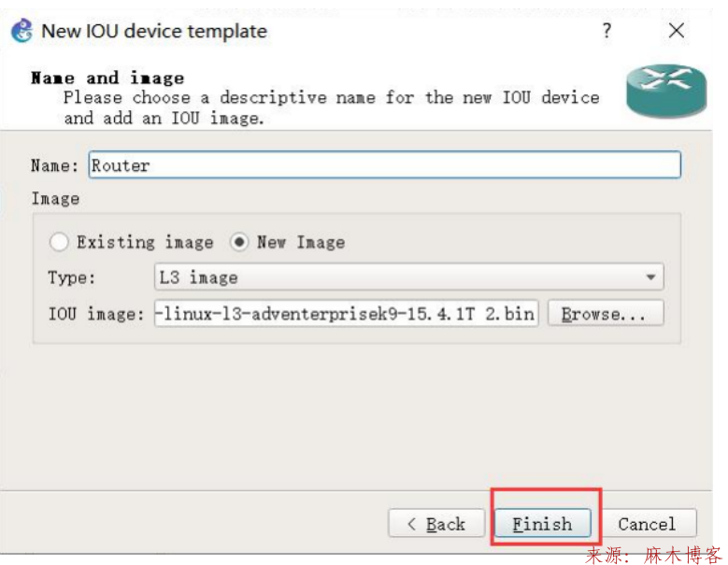Click the window title New IOU device template
This screenshot has width=728, height=565.
(154, 31)
